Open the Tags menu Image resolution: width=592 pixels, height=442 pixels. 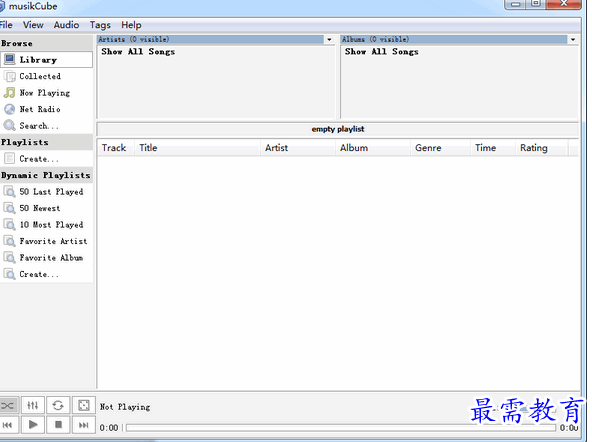point(100,25)
